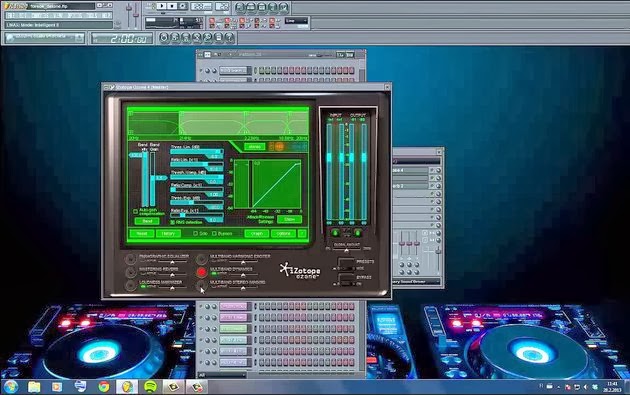Click the Ozone History button
Viewport: 630px width, 395px height.
point(168,233)
